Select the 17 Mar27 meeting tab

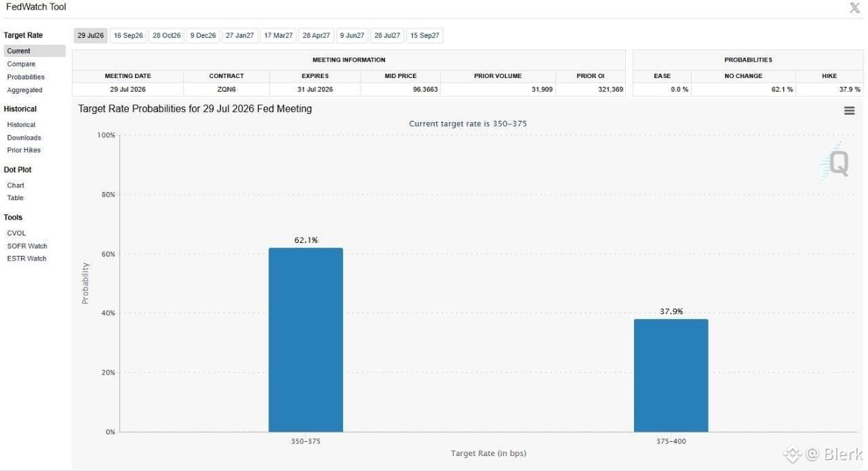coord(279,35)
